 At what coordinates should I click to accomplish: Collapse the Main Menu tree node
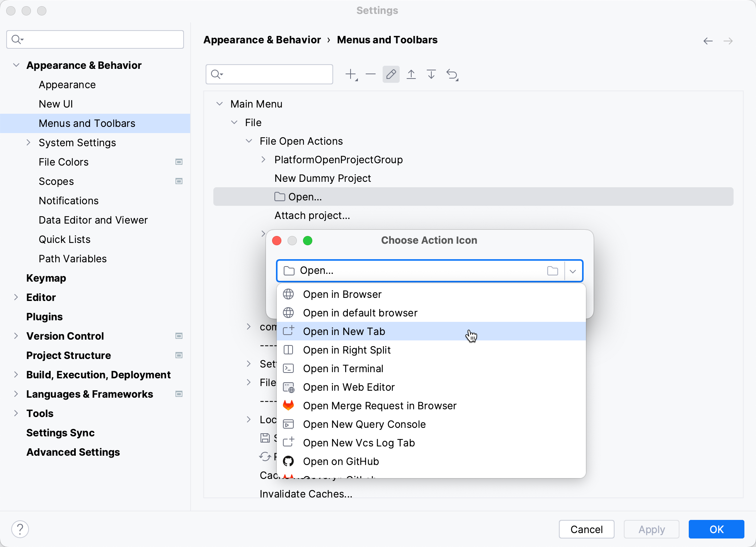220,104
